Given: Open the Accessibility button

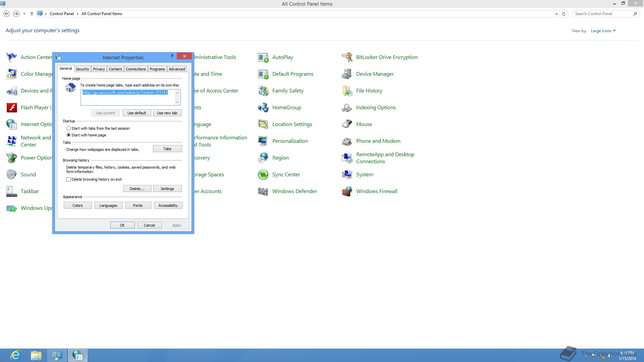Looking at the screenshot, I should point(168,205).
